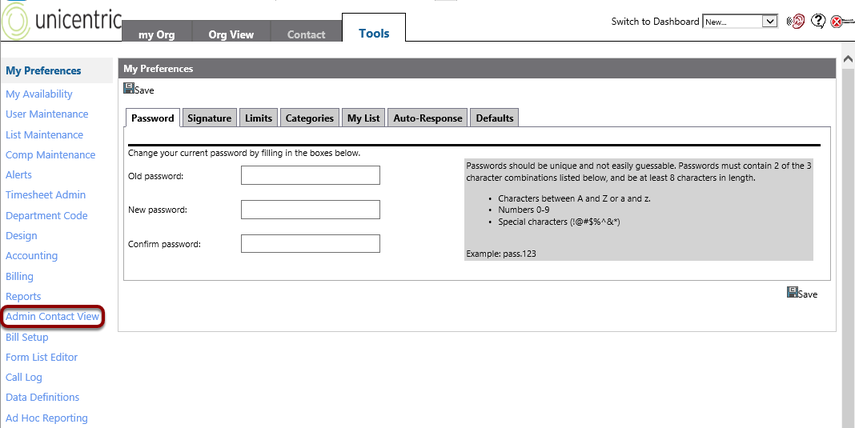This screenshot has height=428, width=855.
Task: Open the Signature tab
Action: (x=209, y=118)
